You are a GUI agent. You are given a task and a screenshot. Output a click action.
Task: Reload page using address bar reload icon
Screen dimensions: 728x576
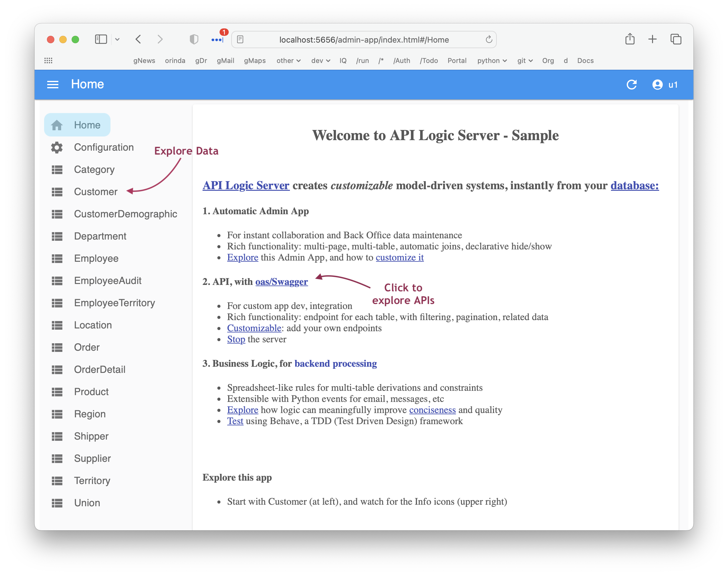(x=488, y=40)
